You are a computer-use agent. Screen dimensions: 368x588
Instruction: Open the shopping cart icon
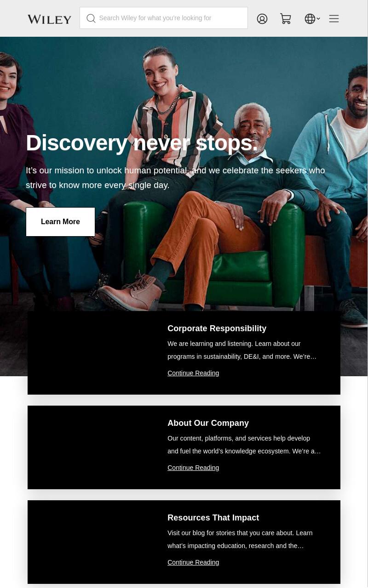286,19
